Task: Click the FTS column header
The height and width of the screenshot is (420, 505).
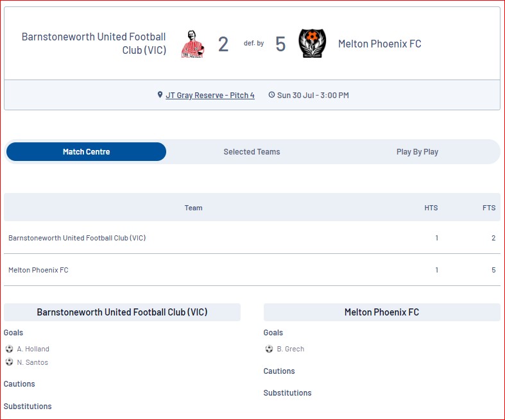Action: coord(489,208)
